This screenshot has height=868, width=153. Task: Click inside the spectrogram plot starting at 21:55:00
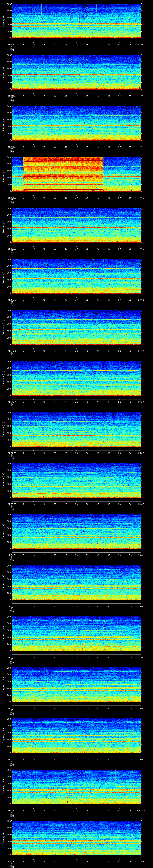tap(77, 583)
